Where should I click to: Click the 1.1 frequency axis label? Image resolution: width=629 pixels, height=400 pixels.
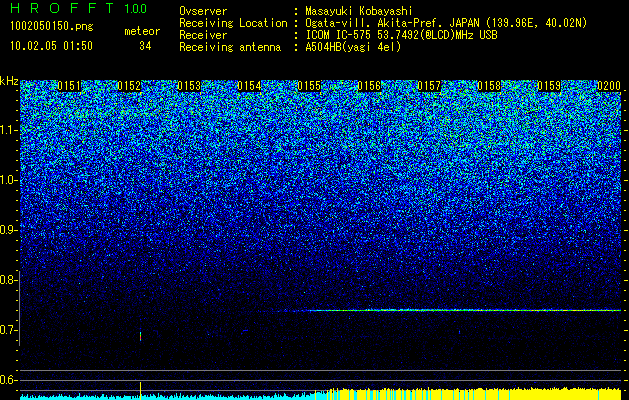coord(8,130)
